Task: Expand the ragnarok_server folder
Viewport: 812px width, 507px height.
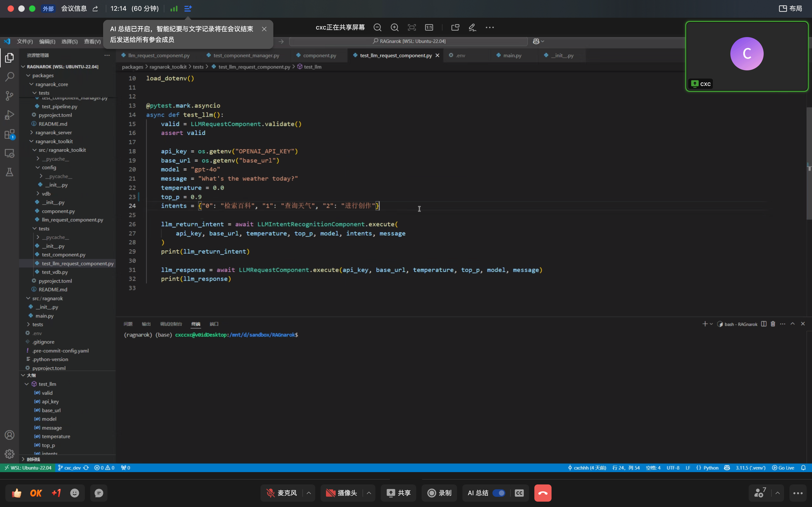Action: pos(53,132)
